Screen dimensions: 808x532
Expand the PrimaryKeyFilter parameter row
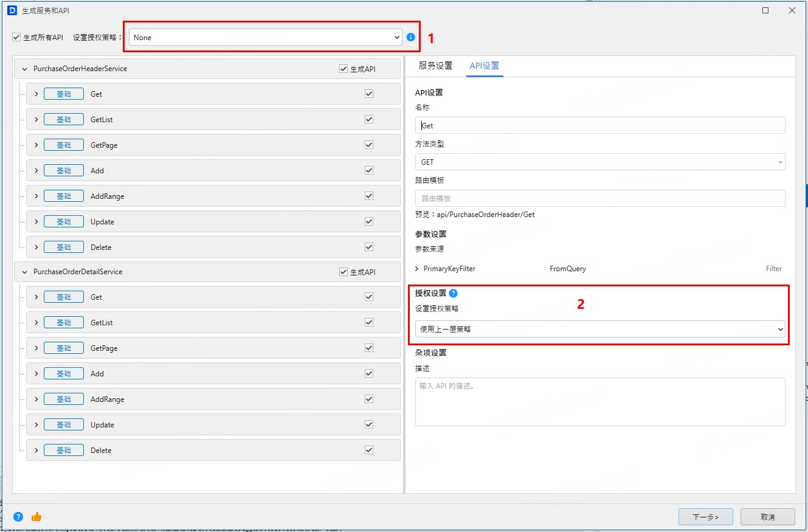pyautogui.click(x=417, y=269)
